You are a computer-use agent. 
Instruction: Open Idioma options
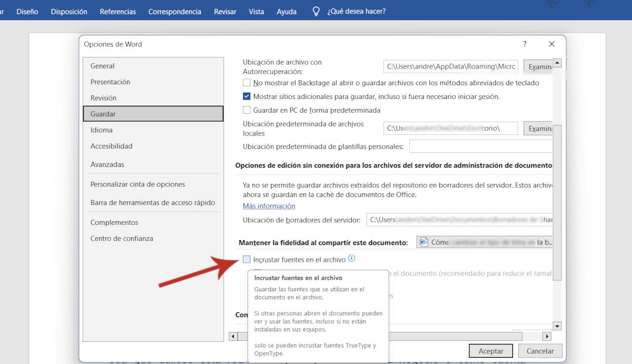click(153, 130)
